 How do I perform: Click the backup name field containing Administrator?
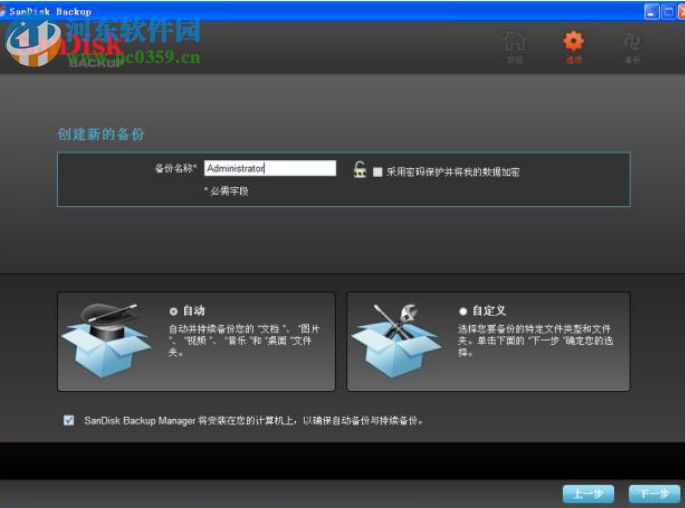coord(270,168)
